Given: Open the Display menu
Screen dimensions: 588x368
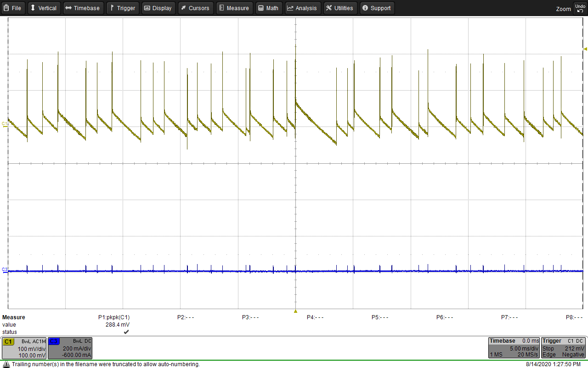Looking at the screenshot, I should point(158,8).
